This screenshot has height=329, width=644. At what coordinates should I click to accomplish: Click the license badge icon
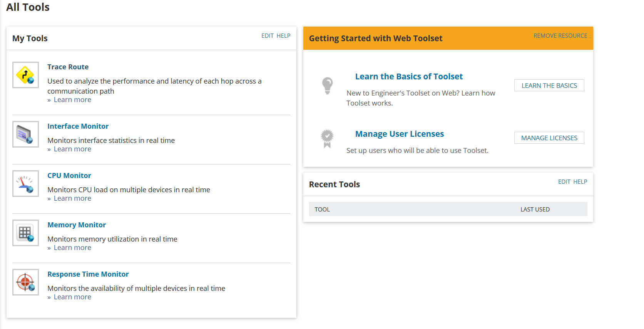(x=327, y=138)
